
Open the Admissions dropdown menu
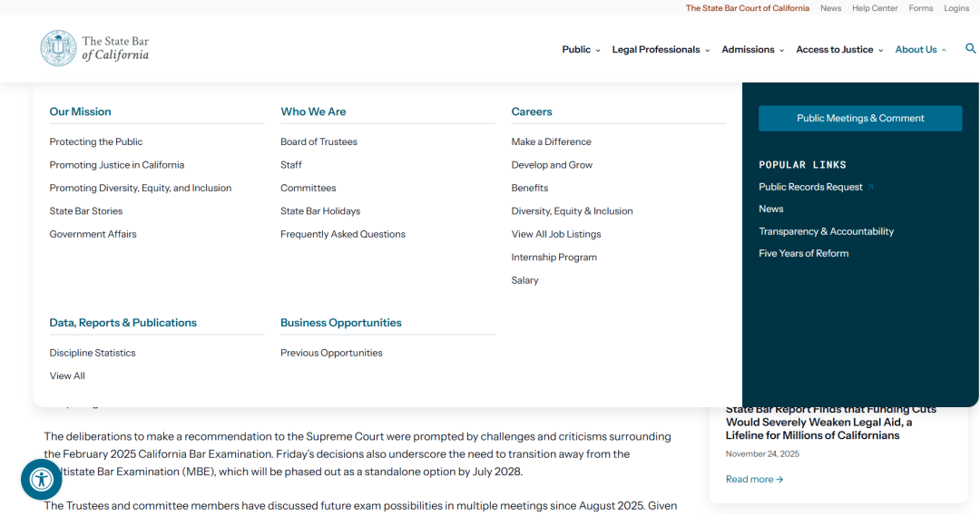752,50
